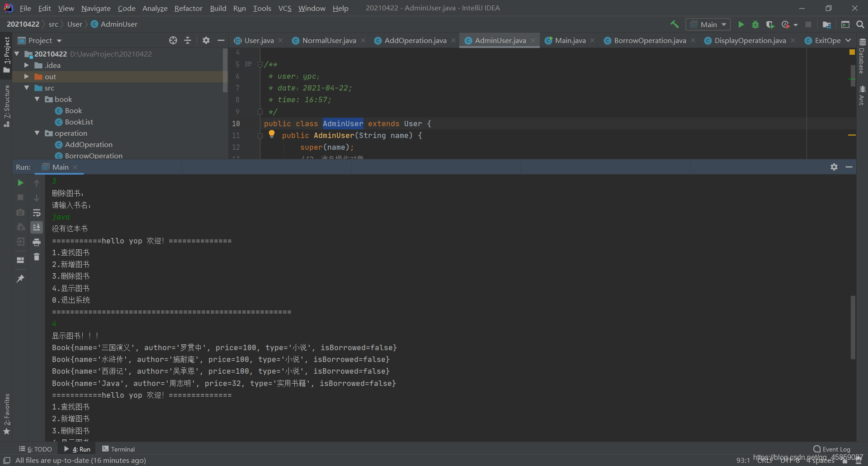
Task: Toggle Scroll to End in Run console
Action: pyautogui.click(x=37, y=227)
